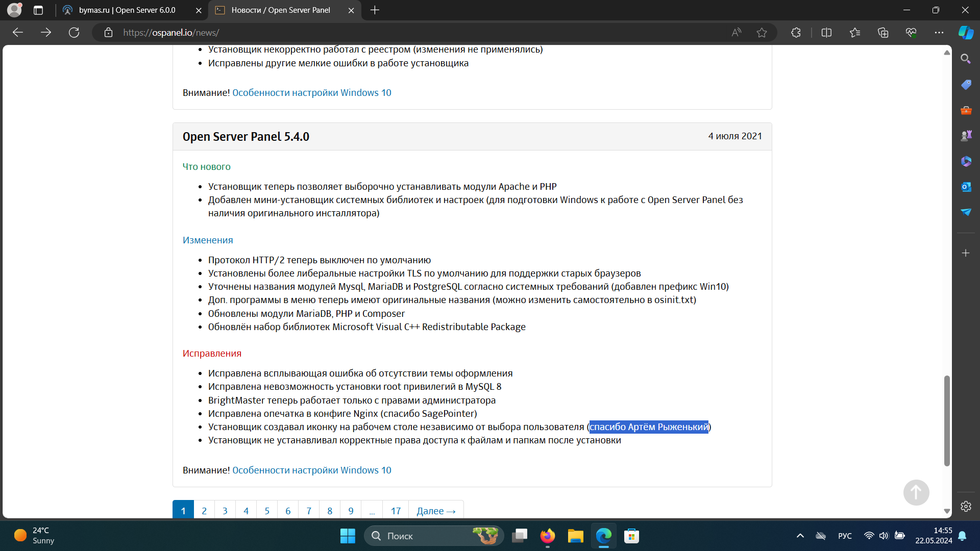Toggle split screen view icon
Screen dimensions: 980x551
(x=826, y=33)
